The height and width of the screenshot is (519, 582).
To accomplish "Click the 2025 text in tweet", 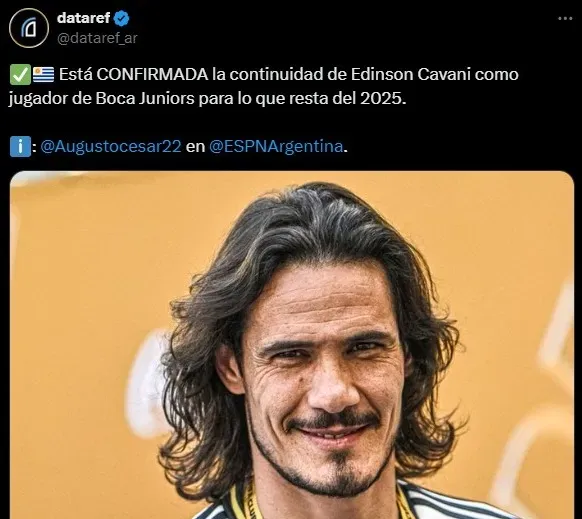I will point(383,99).
